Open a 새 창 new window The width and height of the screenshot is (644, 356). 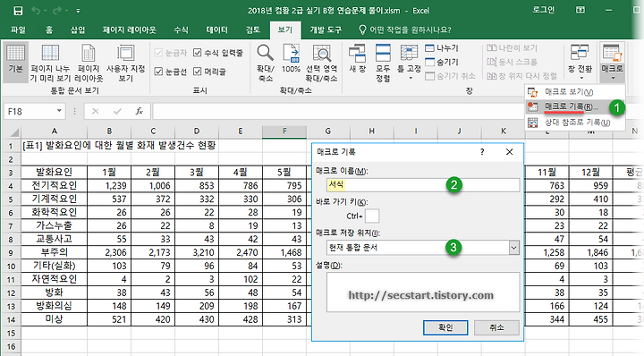pyautogui.click(x=357, y=59)
